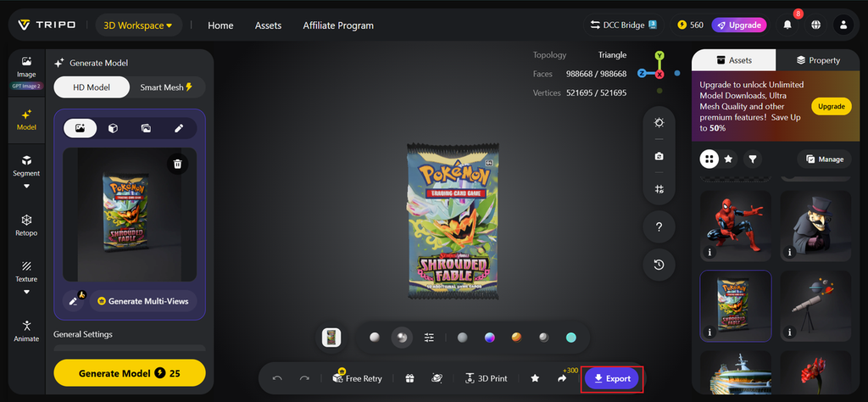Expand the Texture tool arrow
This screenshot has width=868, height=402.
26,292
